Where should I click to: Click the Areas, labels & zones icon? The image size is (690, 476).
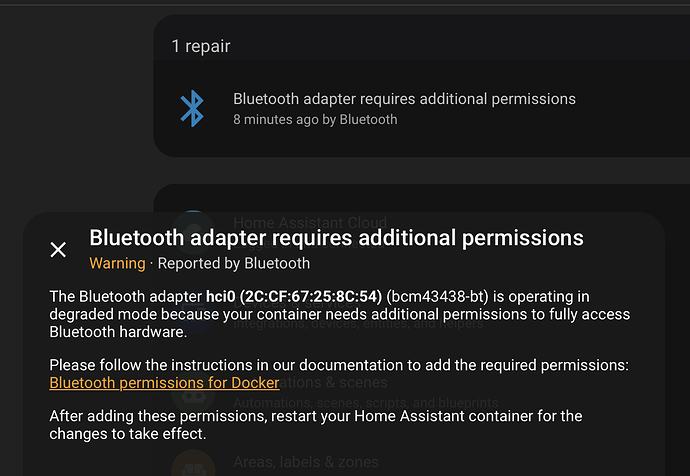coord(192,465)
